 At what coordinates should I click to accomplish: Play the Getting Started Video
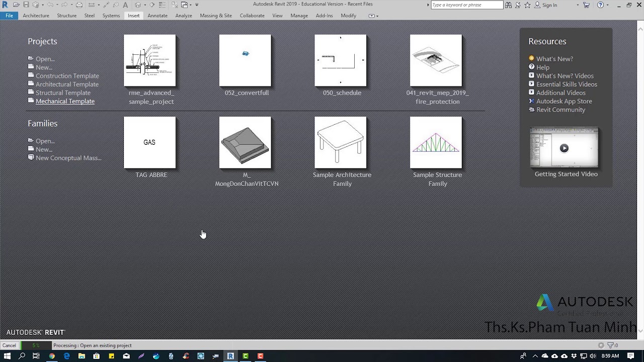(x=564, y=148)
